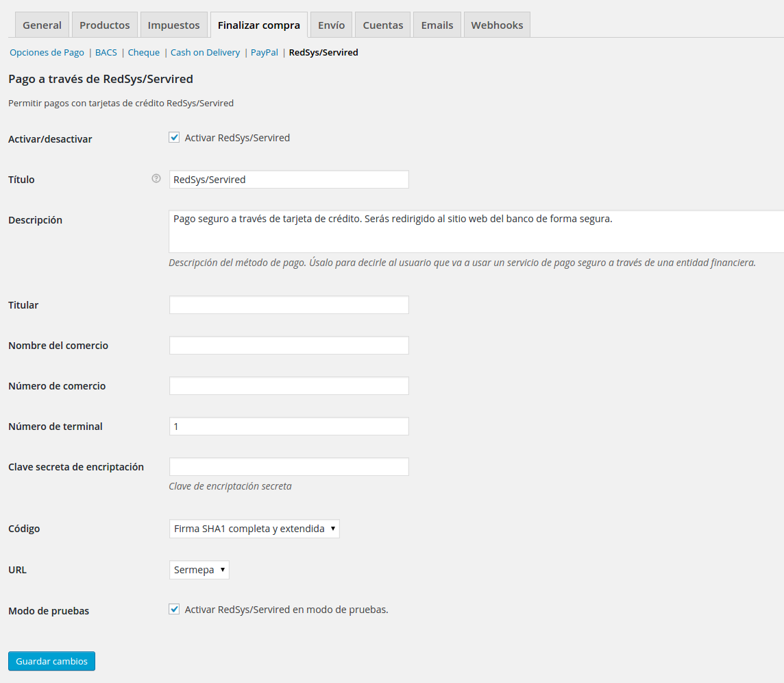Select the RedSys/Servired subsection

pyautogui.click(x=323, y=53)
